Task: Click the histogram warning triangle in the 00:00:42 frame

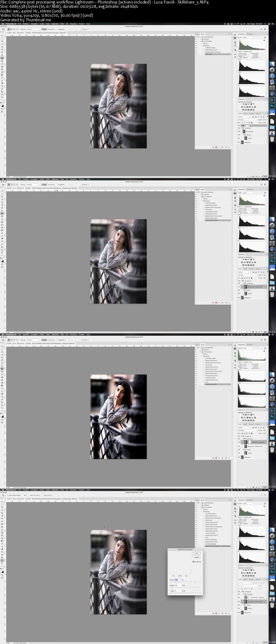Action: tap(264, 40)
